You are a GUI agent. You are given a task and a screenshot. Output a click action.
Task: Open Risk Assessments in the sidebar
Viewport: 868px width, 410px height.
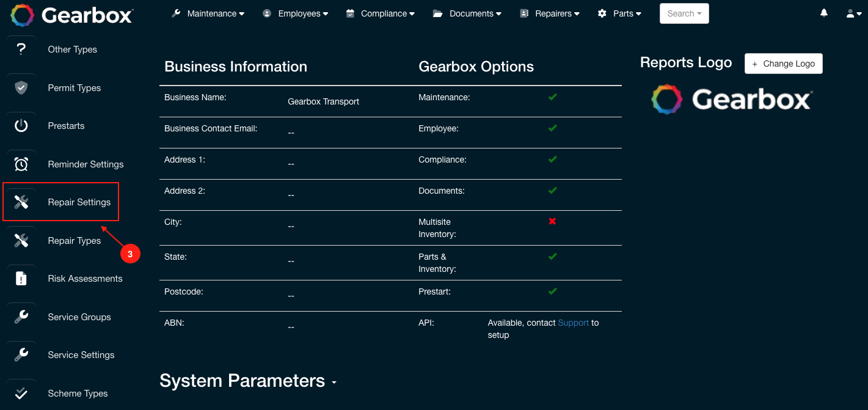tap(85, 279)
